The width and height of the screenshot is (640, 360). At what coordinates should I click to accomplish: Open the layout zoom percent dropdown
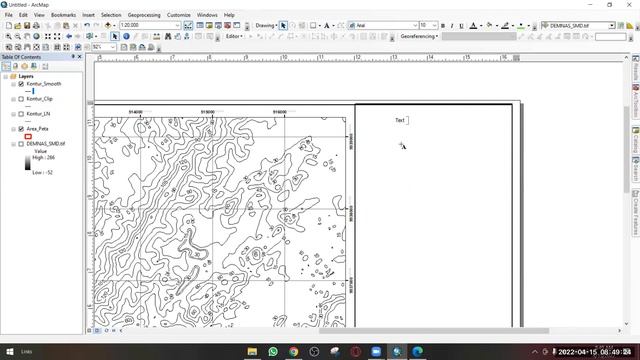click(113, 47)
